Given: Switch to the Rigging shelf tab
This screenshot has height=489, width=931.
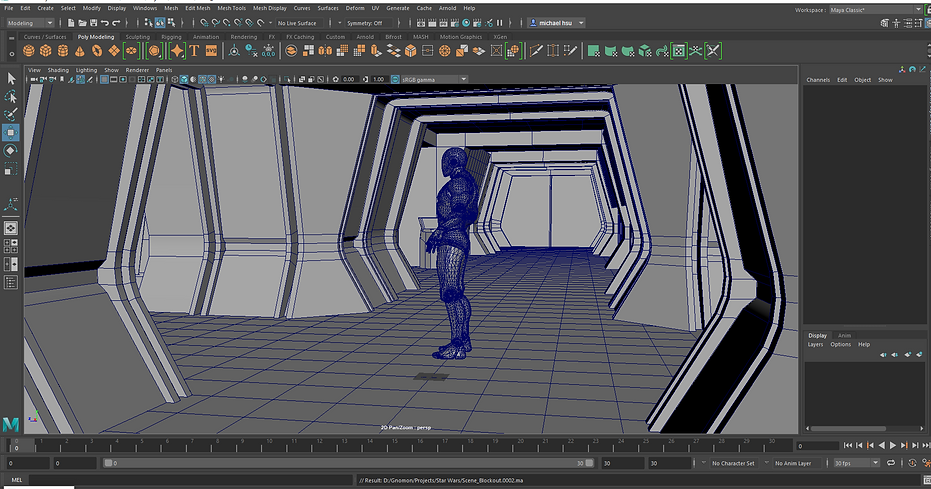Looking at the screenshot, I should (171, 37).
